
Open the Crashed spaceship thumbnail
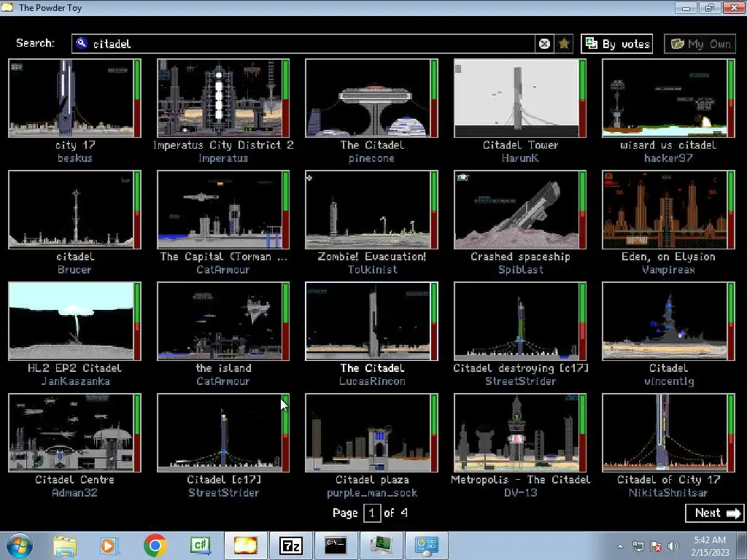[x=516, y=209]
